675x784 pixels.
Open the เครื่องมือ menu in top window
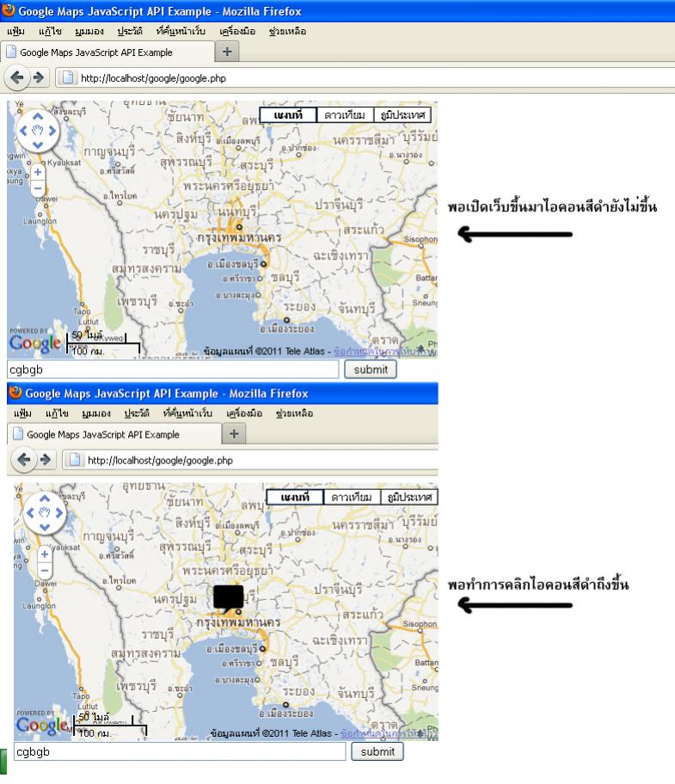pos(237,31)
